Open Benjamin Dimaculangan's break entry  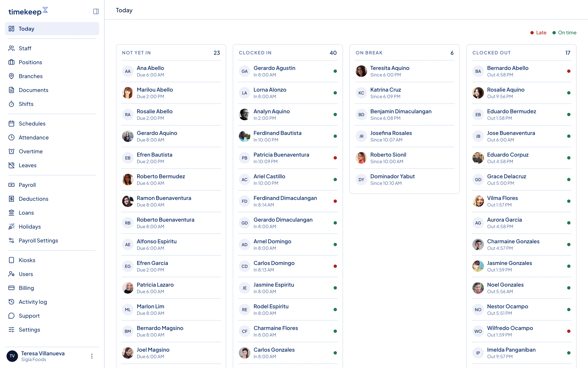pos(404,114)
